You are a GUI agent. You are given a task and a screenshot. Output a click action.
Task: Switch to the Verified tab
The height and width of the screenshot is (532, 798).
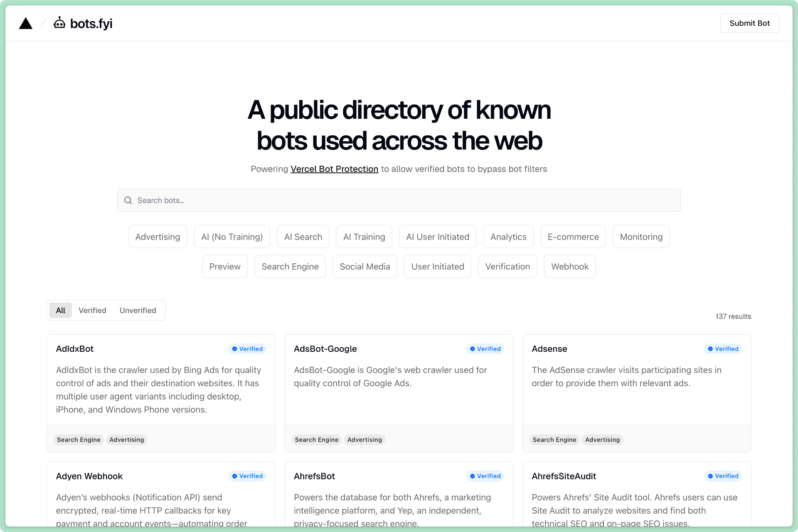[x=92, y=310]
